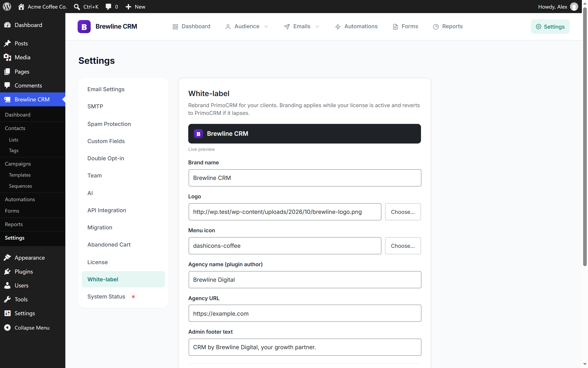Select the System Status tab
Viewport: 588px width, 368px height.
pyautogui.click(x=123, y=296)
